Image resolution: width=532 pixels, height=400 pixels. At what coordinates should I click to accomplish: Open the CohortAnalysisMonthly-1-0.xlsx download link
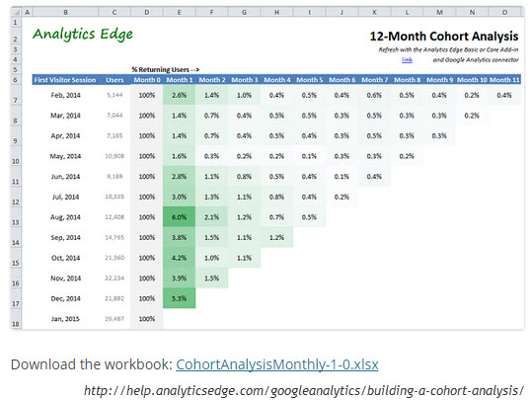[x=277, y=364]
